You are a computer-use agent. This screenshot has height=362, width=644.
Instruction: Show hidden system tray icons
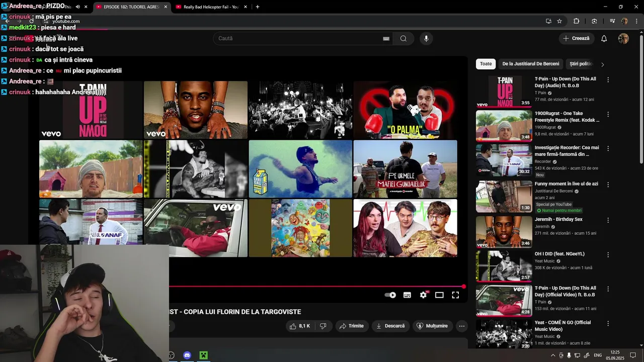pos(553,355)
